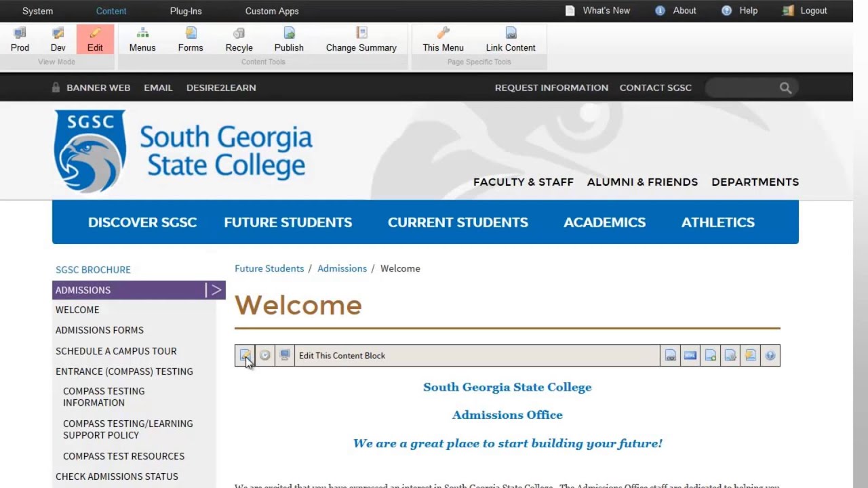Click the monitor icon in content block bar
The width and height of the screenshot is (868, 488).
pyautogui.click(x=285, y=355)
